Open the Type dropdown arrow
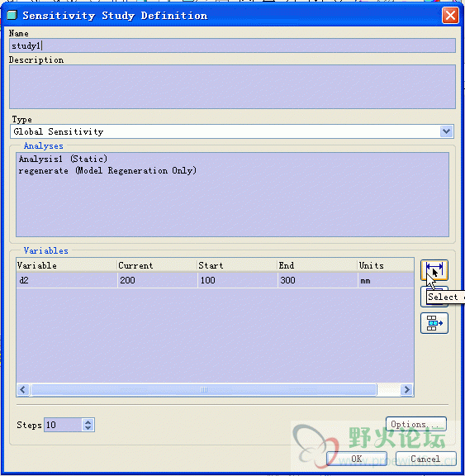465x476 pixels. pos(446,131)
